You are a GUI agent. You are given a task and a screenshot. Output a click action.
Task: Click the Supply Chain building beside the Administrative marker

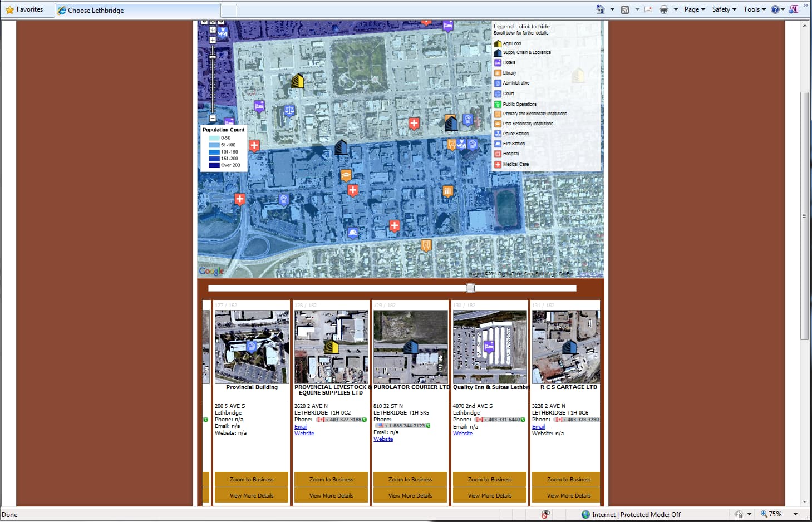[x=451, y=123]
